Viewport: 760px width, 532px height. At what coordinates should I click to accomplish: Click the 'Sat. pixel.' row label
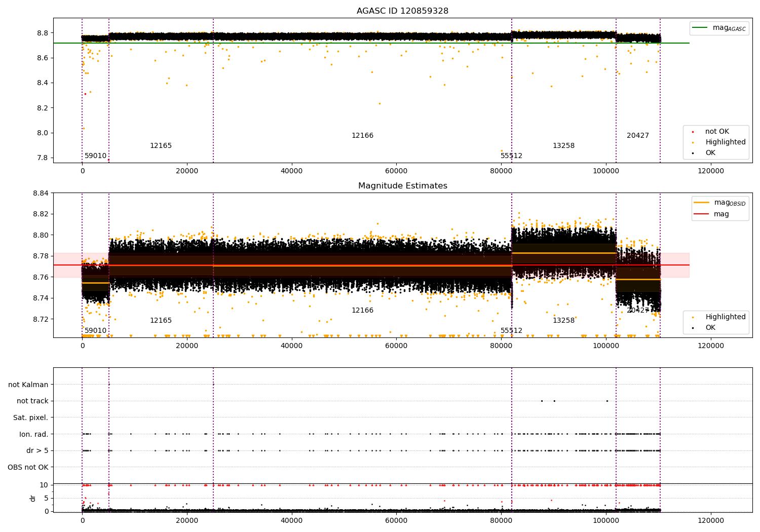31,418
